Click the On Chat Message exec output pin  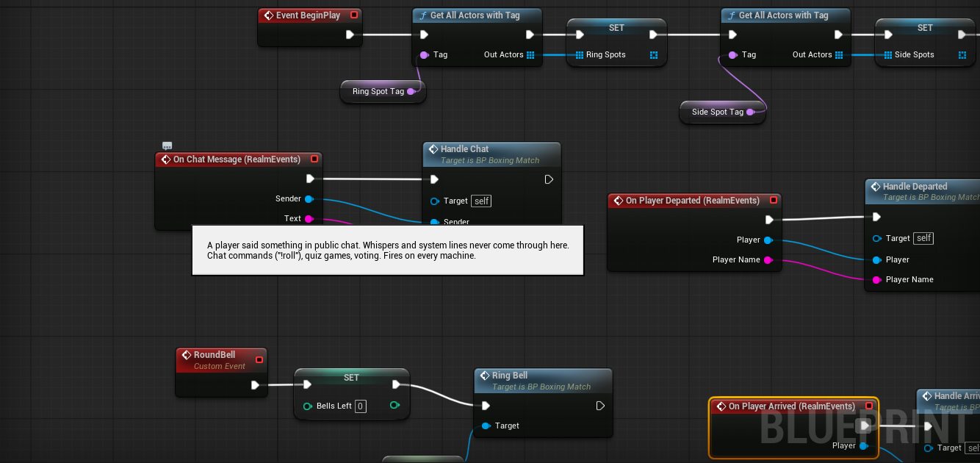pyautogui.click(x=310, y=179)
